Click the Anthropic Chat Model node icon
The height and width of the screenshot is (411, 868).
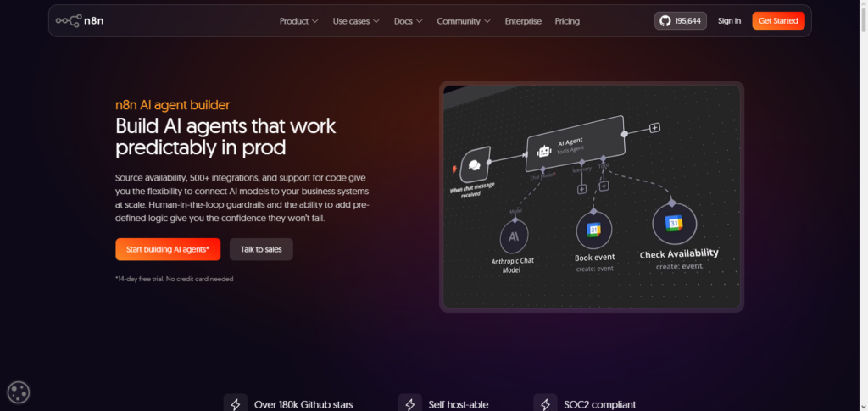coord(514,236)
